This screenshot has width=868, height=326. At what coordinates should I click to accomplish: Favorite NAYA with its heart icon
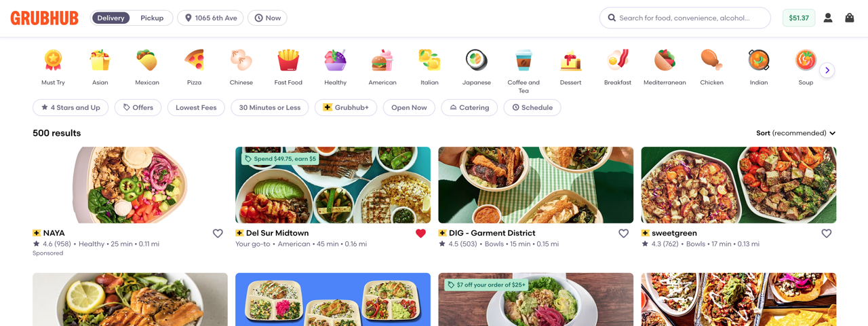point(218,233)
